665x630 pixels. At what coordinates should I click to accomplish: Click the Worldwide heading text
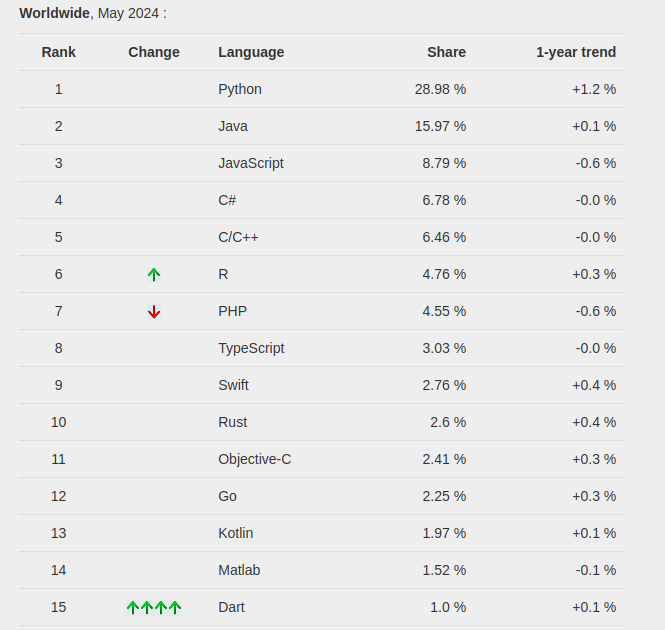pos(54,14)
